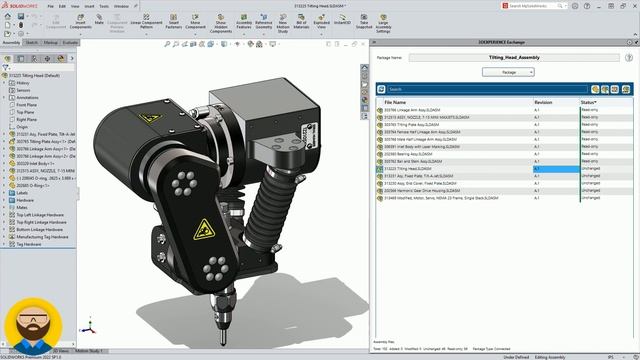This screenshot has height=360, width=640.
Task: Sort by Status column header
Action: click(588, 102)
